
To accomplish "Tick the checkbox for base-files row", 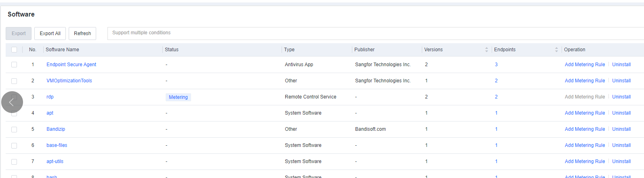I will click(x=14, y=145).
